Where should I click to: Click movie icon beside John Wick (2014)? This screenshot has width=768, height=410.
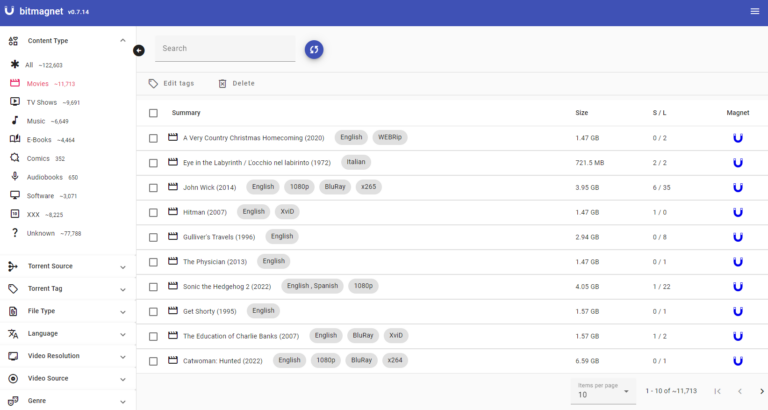173,187
